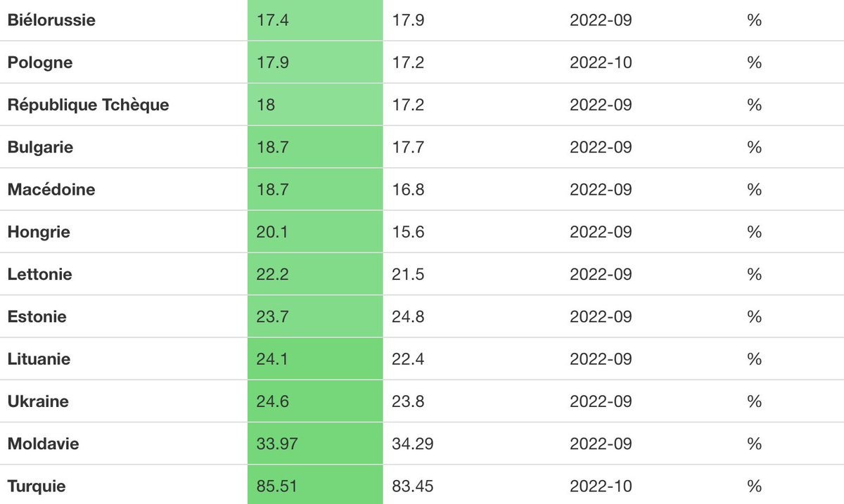The width and height of the screenshot is (844, 504).
Task: Click the Macédoine country link
Action: point(51,189)
